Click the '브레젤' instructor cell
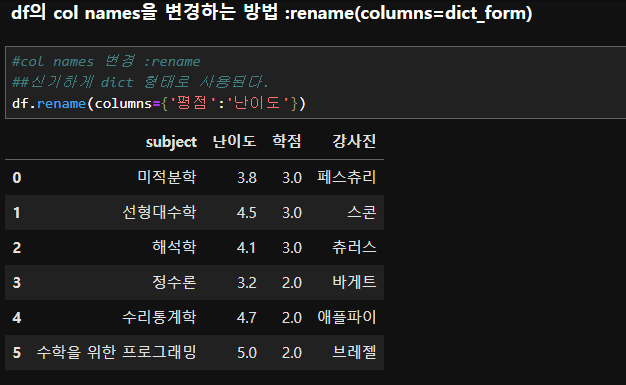Screen dimensions: 626x385 tap(354, 352)
